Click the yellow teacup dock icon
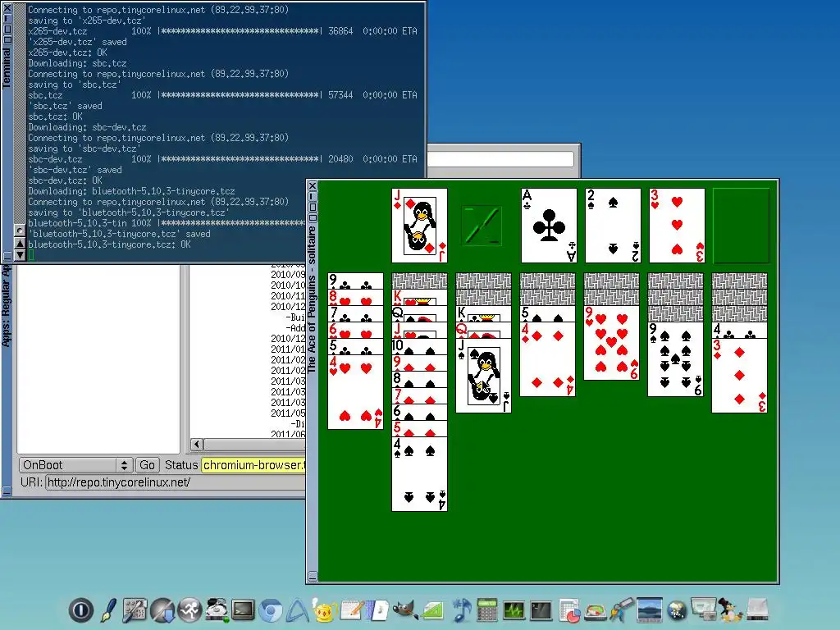The height and width of the screenshot is (630, 840). coord(325,610)
